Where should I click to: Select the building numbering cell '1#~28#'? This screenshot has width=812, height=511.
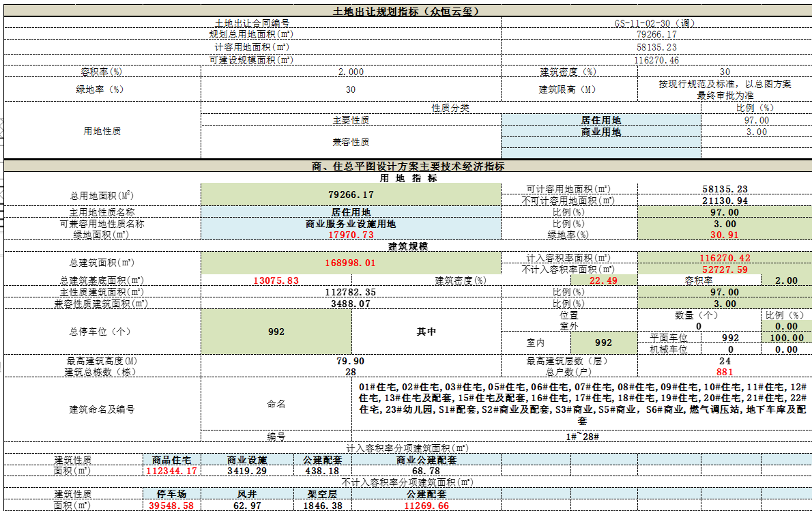[582, 437]
